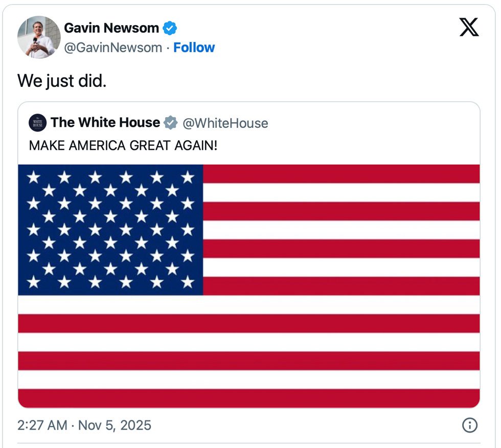This screenshot has width=501, height=448.
Task: Click The White House round avatar
Action: pyautogui.click(x=38, y=123)
